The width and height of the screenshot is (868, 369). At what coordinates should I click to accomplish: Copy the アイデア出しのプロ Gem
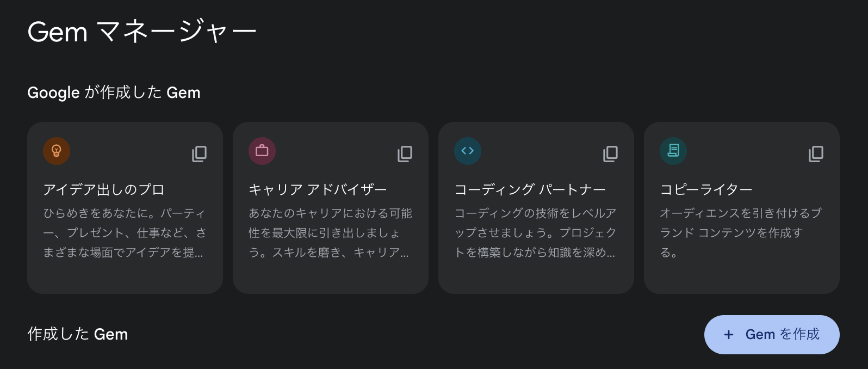[199, 154]
